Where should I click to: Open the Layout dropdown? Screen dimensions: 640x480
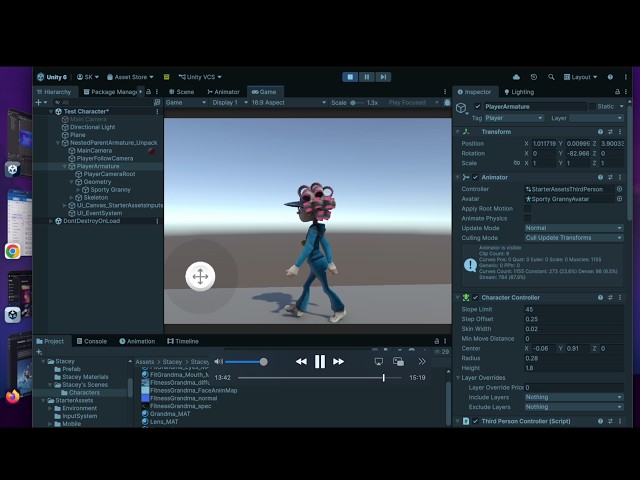point(580,77)
